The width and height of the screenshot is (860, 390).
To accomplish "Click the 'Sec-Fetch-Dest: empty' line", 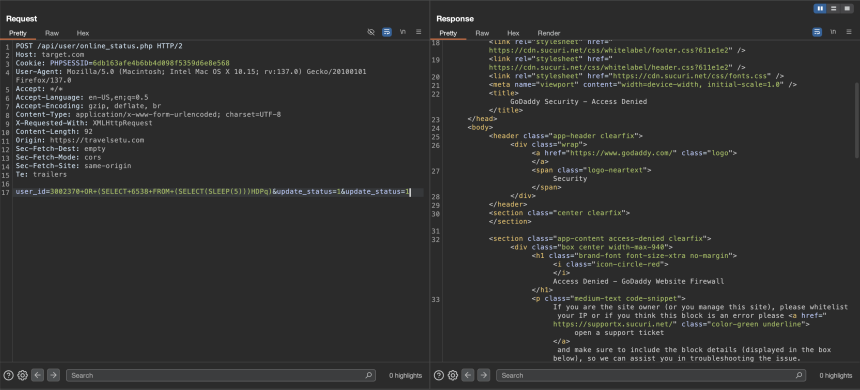I will (60, 149).
